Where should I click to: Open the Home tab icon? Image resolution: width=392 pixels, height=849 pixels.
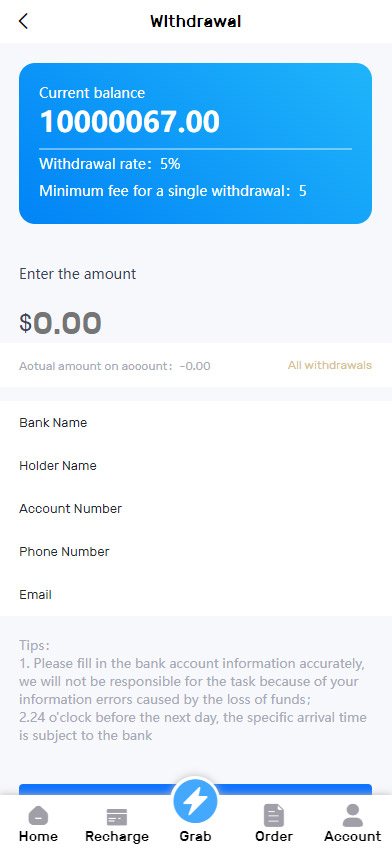(38, 815)
